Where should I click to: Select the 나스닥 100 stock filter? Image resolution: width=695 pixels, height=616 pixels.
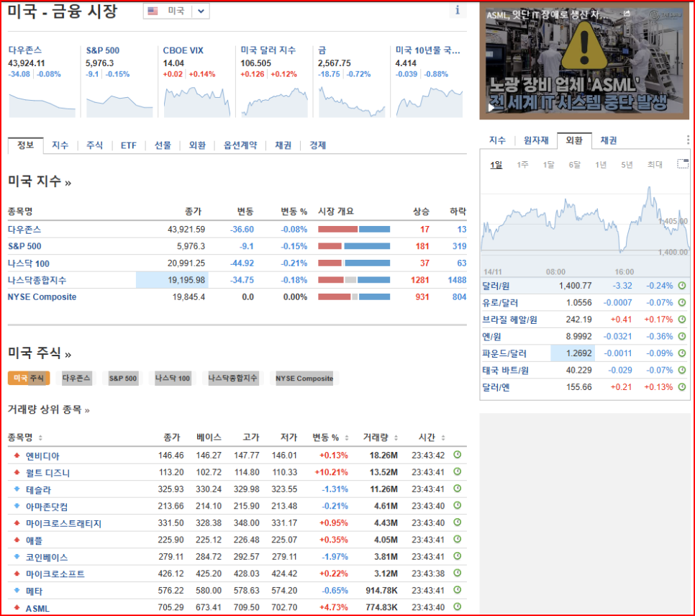(x=173, y=378)
